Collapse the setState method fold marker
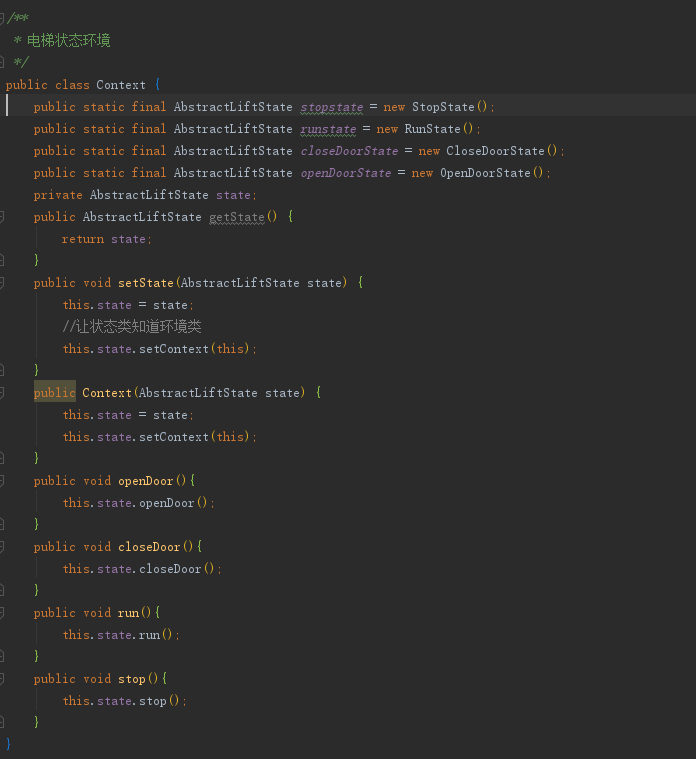696x759 pixels. [x=2, y=283]
